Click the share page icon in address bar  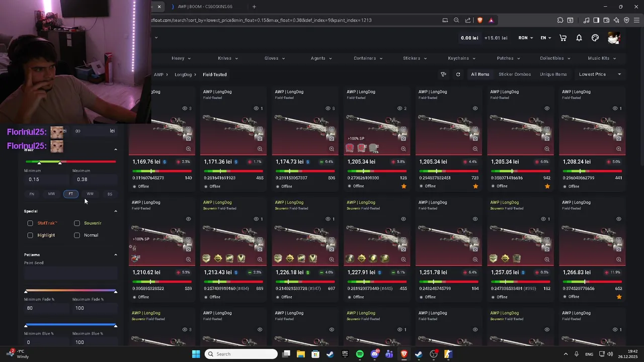468,20
